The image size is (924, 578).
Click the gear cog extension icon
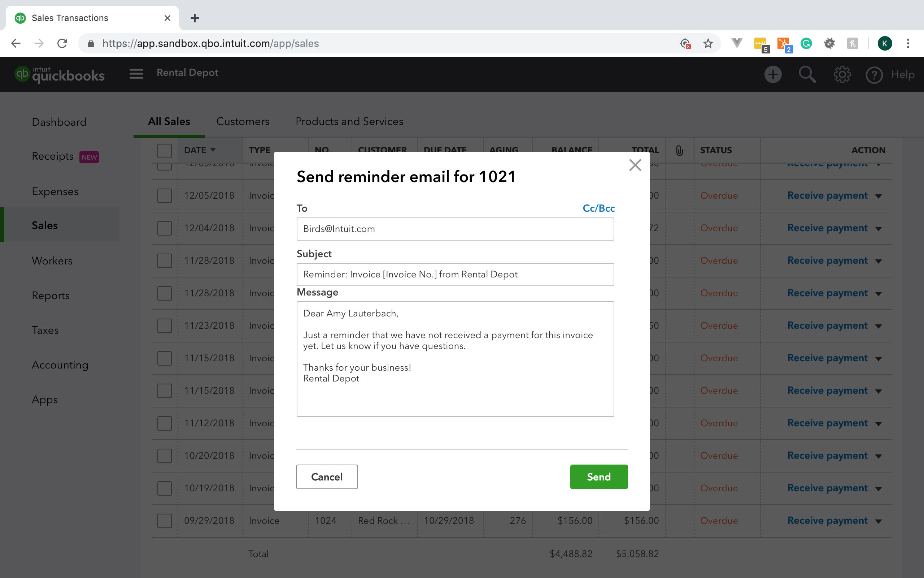click(829, 43)
